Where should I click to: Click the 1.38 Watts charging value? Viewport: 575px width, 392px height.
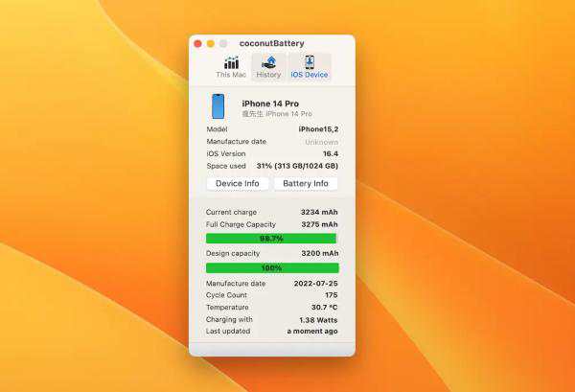pos(318,320)
